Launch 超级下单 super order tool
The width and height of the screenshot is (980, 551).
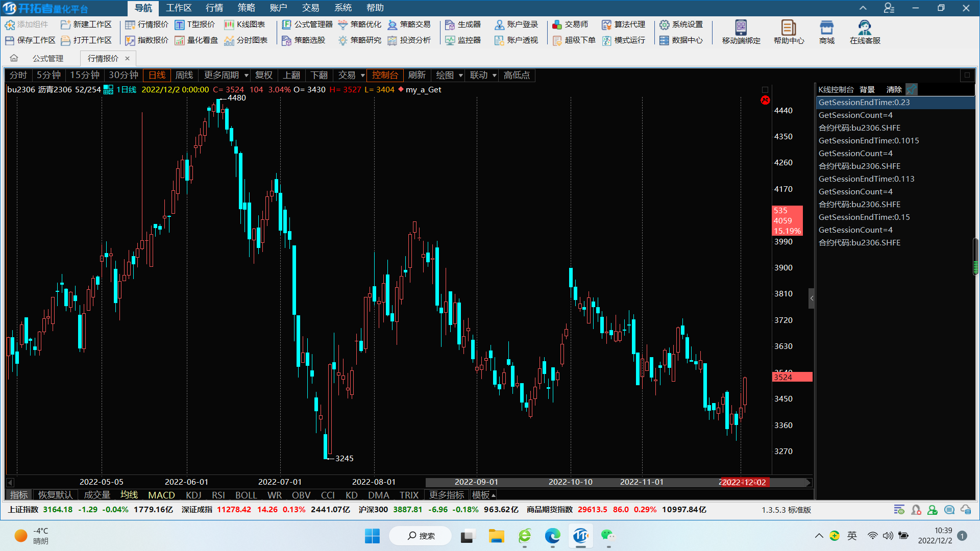point(574,40)
